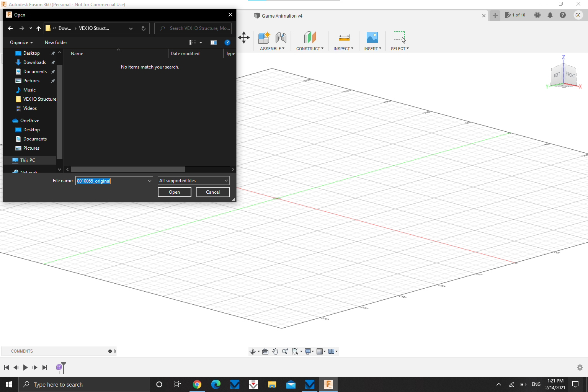Click inside the File name field
The width and height of the screenshot is (588, 392).
pyautogui.click(x=111, y=180)
